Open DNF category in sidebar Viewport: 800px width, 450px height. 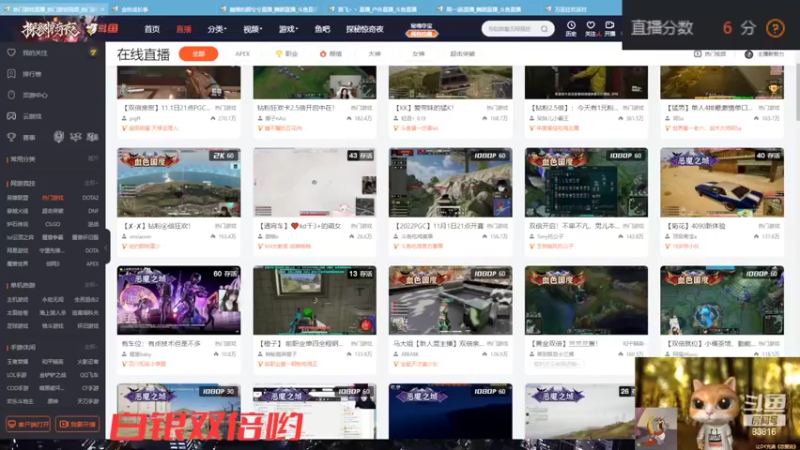93,211
